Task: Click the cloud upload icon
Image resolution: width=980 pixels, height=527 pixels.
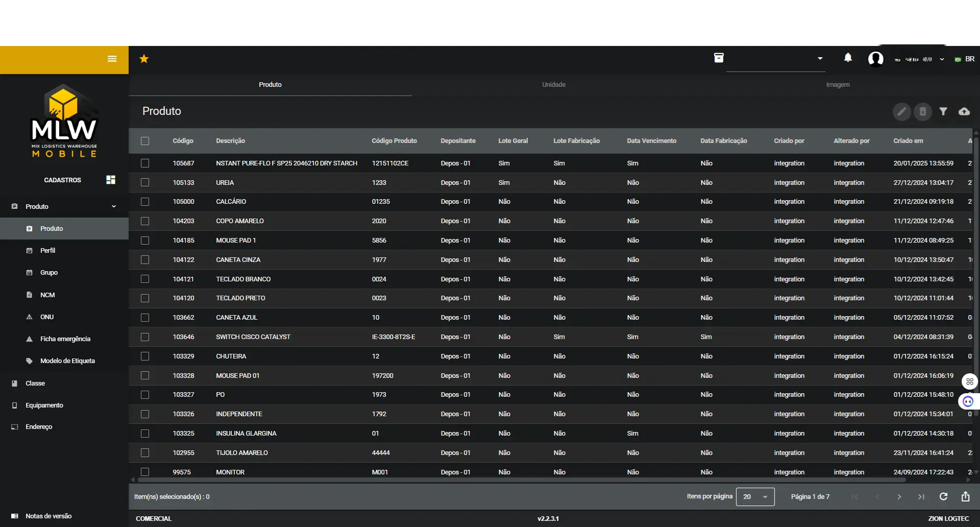Action: pyautogui.click(x=964, y=111)
